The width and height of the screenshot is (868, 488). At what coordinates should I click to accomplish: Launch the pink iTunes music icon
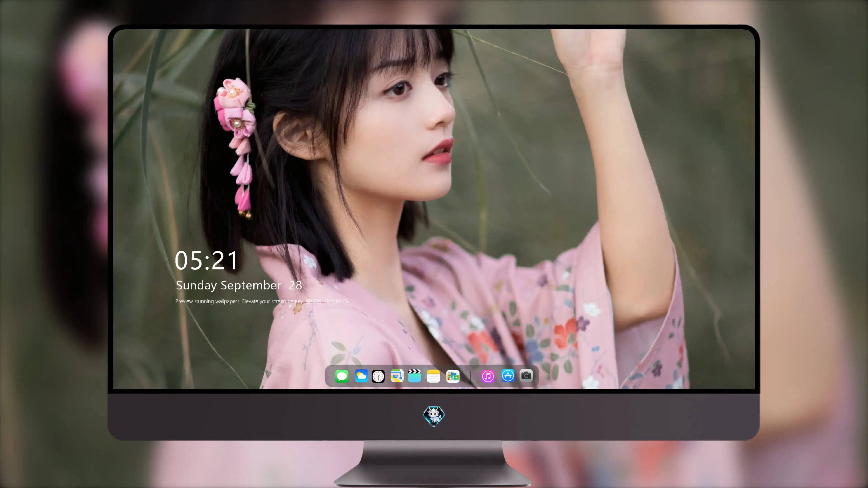488,376
